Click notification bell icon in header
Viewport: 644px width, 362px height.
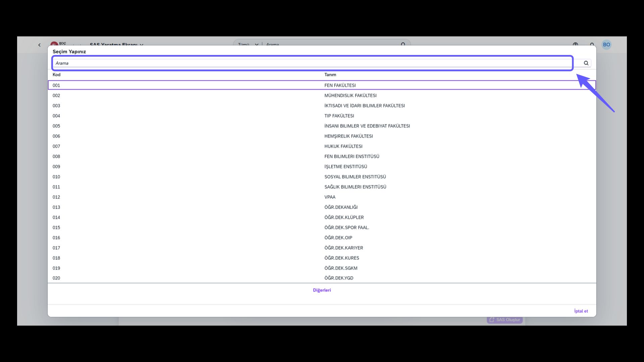click(592, 45)
